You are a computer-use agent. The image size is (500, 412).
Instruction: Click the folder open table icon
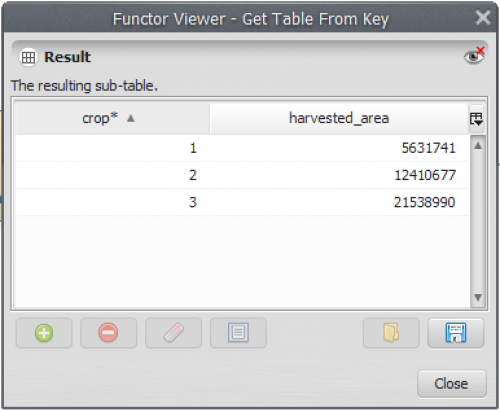[x=391, y=333]
